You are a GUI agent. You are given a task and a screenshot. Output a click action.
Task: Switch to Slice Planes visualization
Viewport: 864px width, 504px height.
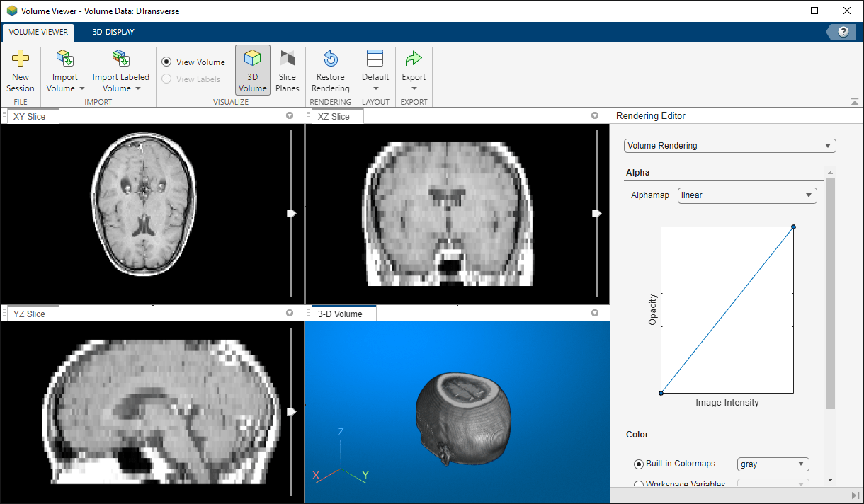click(287, 69)
